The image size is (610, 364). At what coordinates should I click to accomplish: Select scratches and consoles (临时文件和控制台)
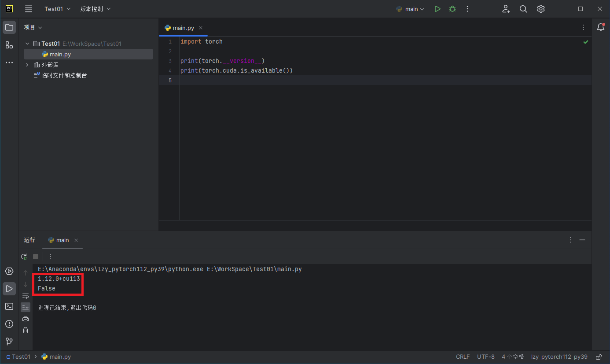click(x=61, y=75)
